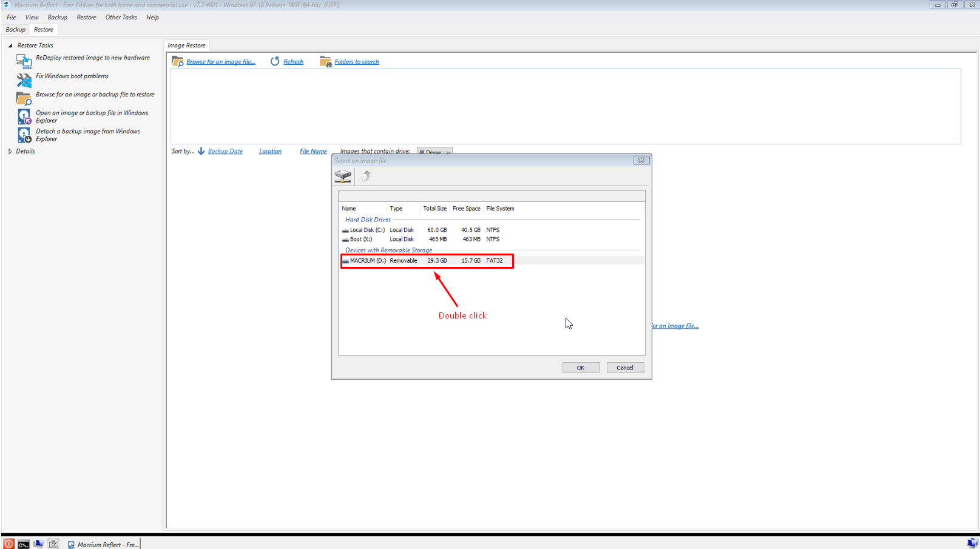Click the Folders to search icon

(325, 61)
